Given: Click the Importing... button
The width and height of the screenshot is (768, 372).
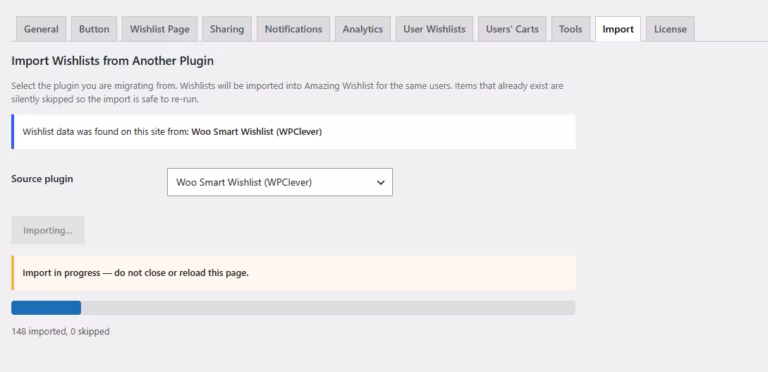Looking at the screenshot, I should click(48, 230).
